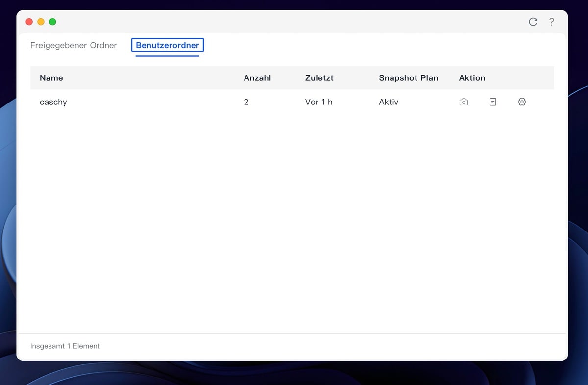Take a snapshot with the camera icon

(x=464, y=102)
